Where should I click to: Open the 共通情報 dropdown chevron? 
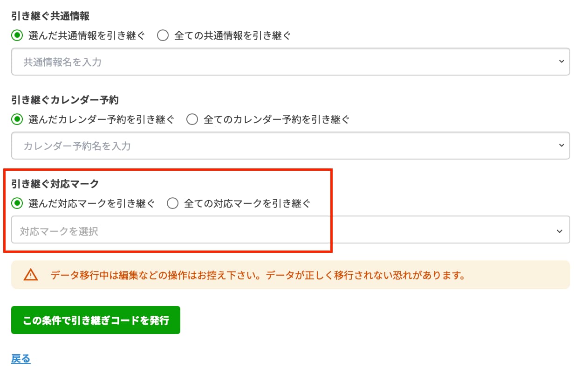coord(561,61)
